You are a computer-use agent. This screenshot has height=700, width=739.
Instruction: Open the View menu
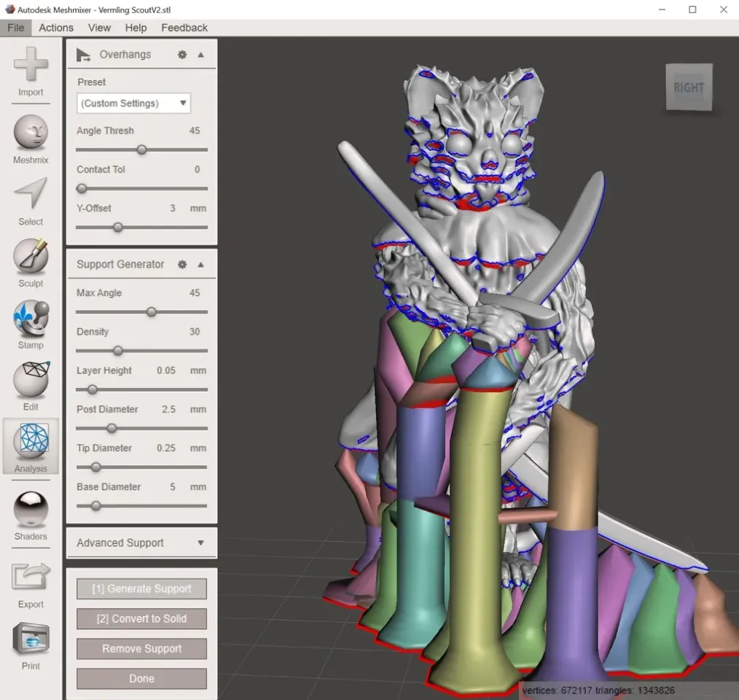coord(99,28)
